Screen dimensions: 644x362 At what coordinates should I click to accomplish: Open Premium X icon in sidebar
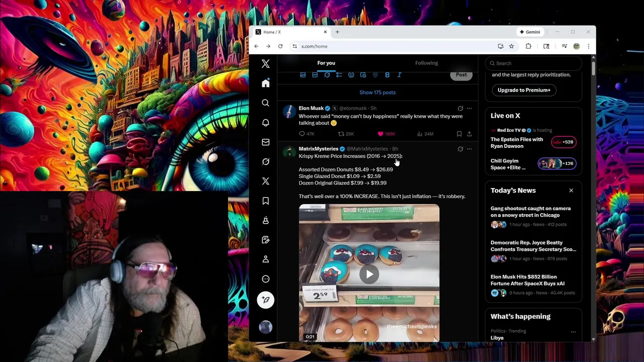266,181
